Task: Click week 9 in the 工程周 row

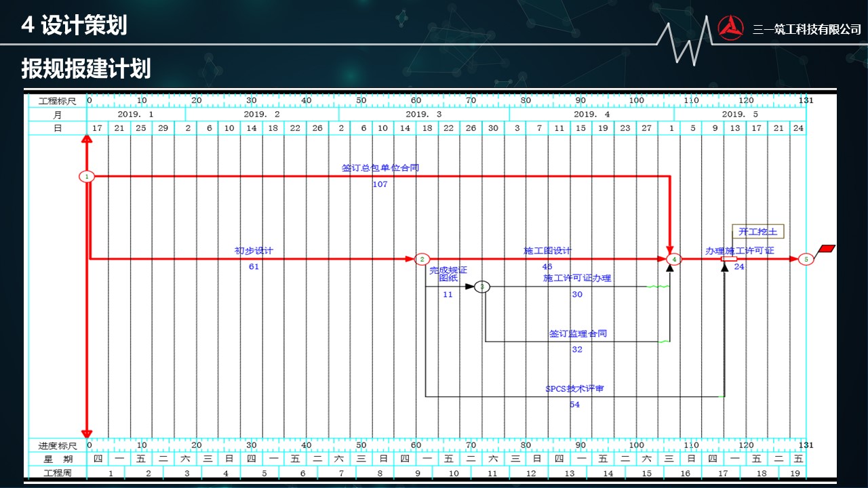Action: pyautogui.click(x=417, y=472)
